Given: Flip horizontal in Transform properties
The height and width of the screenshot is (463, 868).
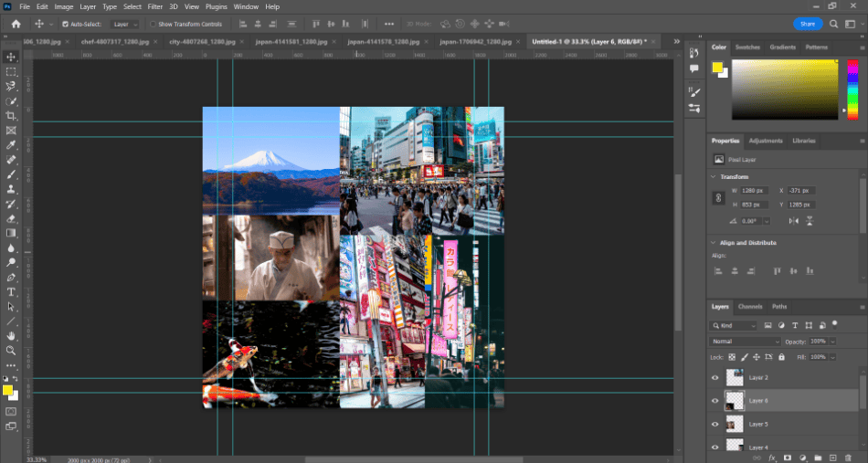Looking at the screenshot, I should (x=794, y=221).
